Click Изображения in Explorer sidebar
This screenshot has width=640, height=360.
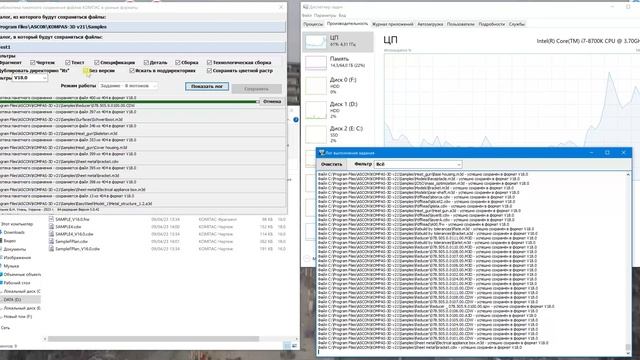click(17, 258)
